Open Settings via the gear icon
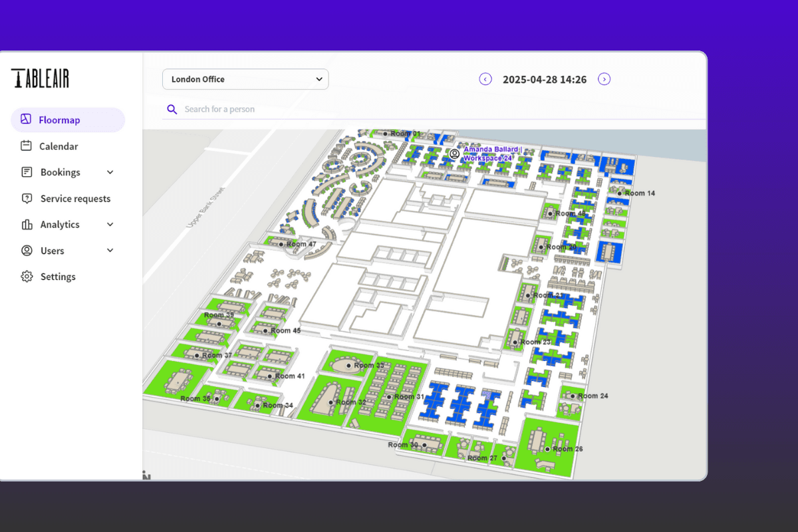Viewport: 798px width, 532px height. click(26, 276)
